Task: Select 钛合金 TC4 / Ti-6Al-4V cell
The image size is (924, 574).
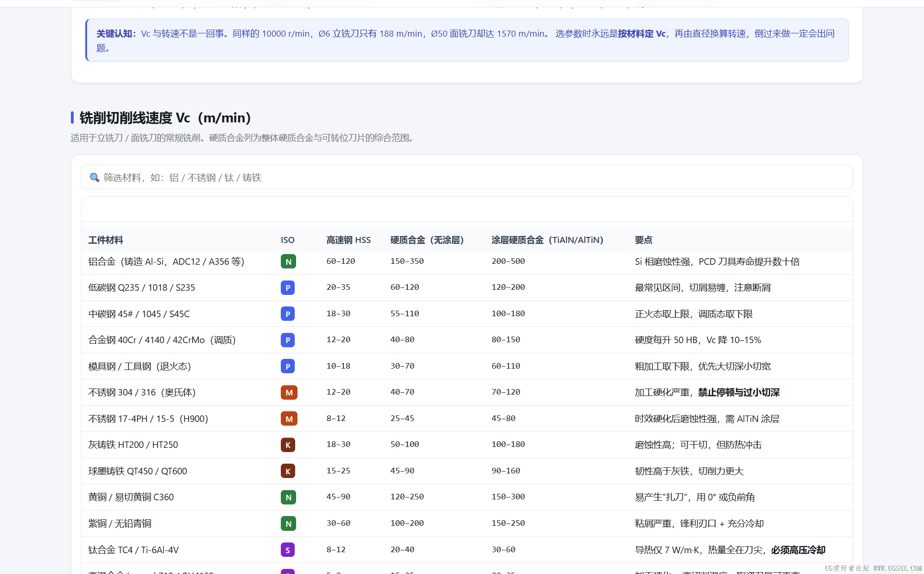Action: coord(133,550)
